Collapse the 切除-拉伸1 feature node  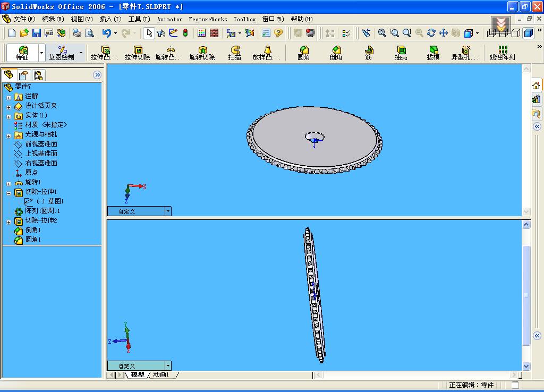pyautogui.click(x=8, y=193)
